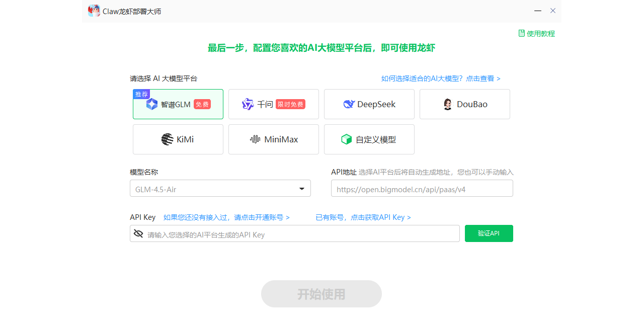Click the 使用教程 book icon
The image size is (644, 322).
coord(521,33)
